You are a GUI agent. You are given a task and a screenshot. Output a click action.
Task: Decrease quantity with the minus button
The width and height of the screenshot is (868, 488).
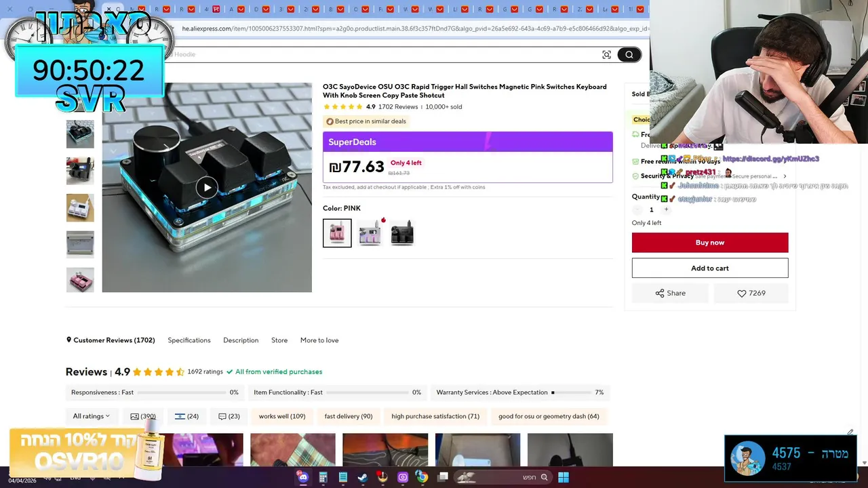pos(637,209)
